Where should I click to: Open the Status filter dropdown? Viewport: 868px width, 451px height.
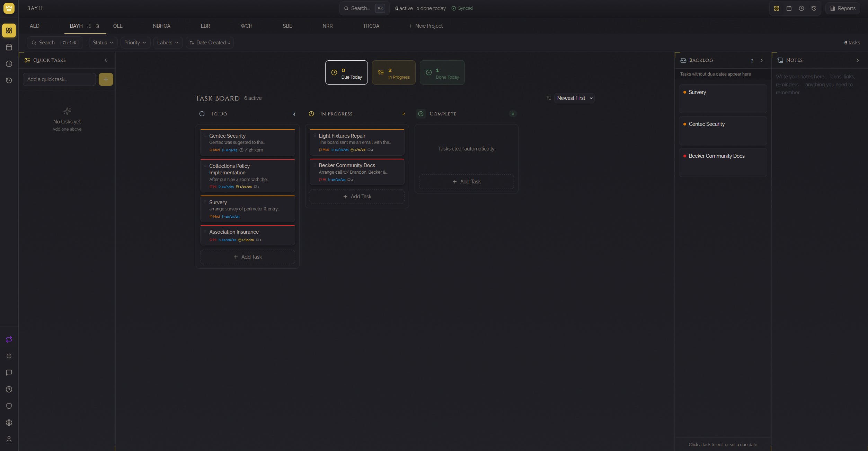(x=103, y=43)
